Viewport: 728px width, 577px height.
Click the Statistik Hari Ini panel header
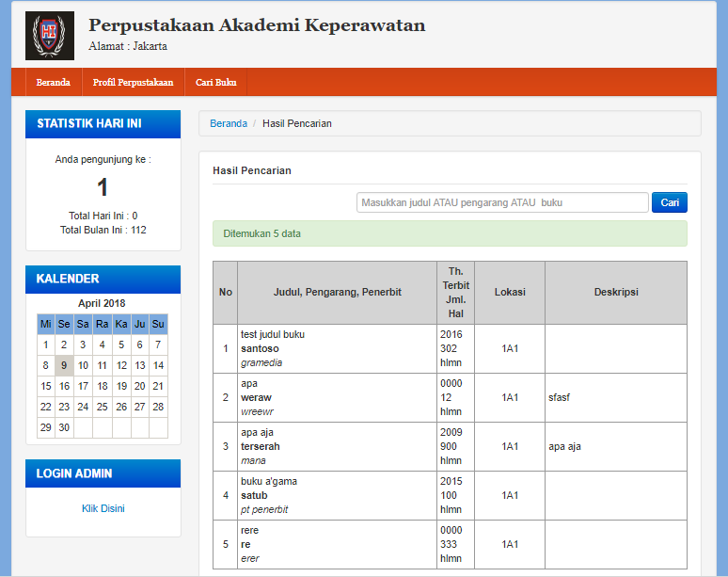(x=103, y=123)
